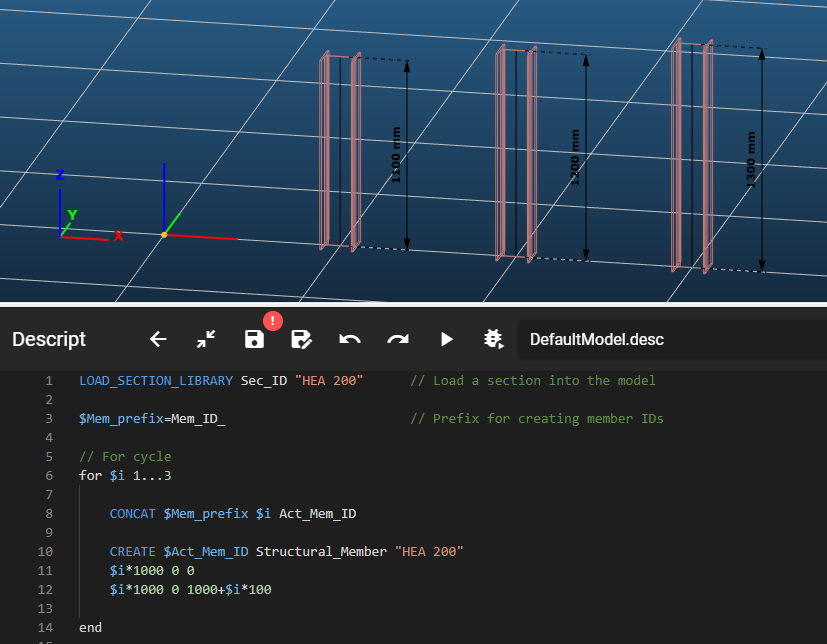The height and width of the screenshot is (644, 827).
Task: Click the "$i*1000 0 0" coordinate line
Action: click(152, 571)
